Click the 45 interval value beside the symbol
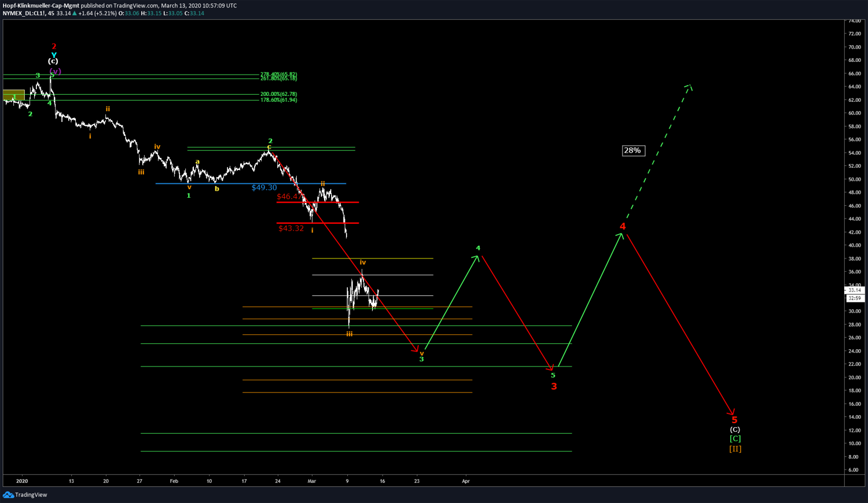 click(x=52, y=13)
